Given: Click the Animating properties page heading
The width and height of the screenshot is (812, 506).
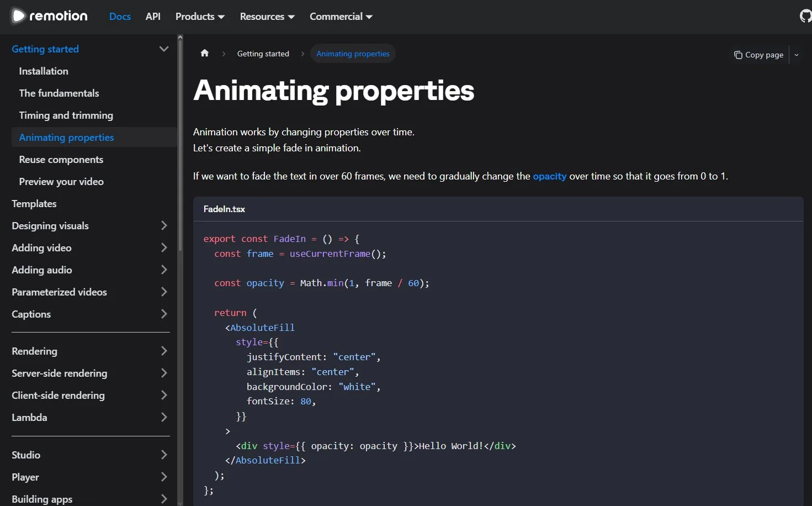Looking at the screenshot, I should pyautogui.click(x=334, y=91).
